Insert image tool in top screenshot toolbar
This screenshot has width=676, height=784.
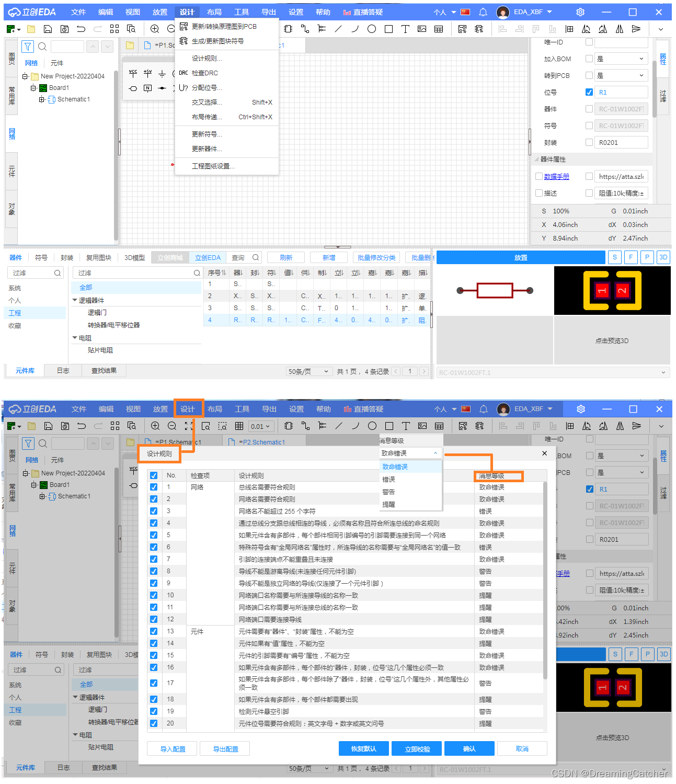[422, 29]
